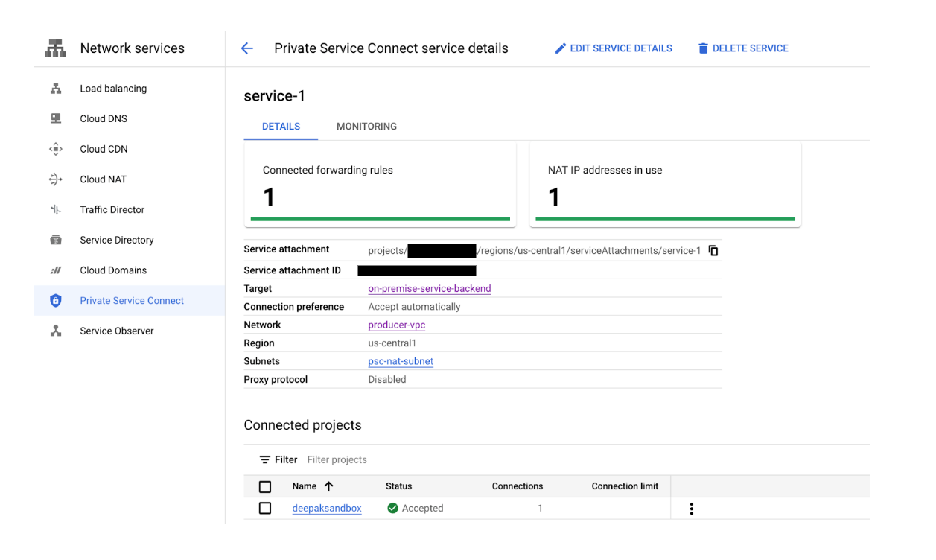Select the Details tab
The height and width of the screenshot is (560, 936).
(281, 127)
